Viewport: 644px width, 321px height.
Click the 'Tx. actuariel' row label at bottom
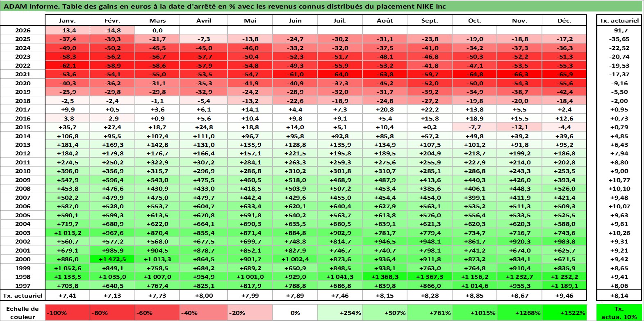click(x=23, y=295)
